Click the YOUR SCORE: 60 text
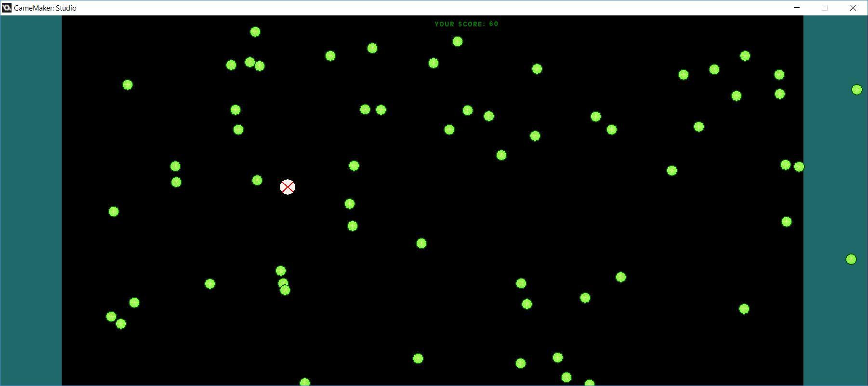This screenshot has width=868, height=386. pyautogui.click(x=466, y=24)
